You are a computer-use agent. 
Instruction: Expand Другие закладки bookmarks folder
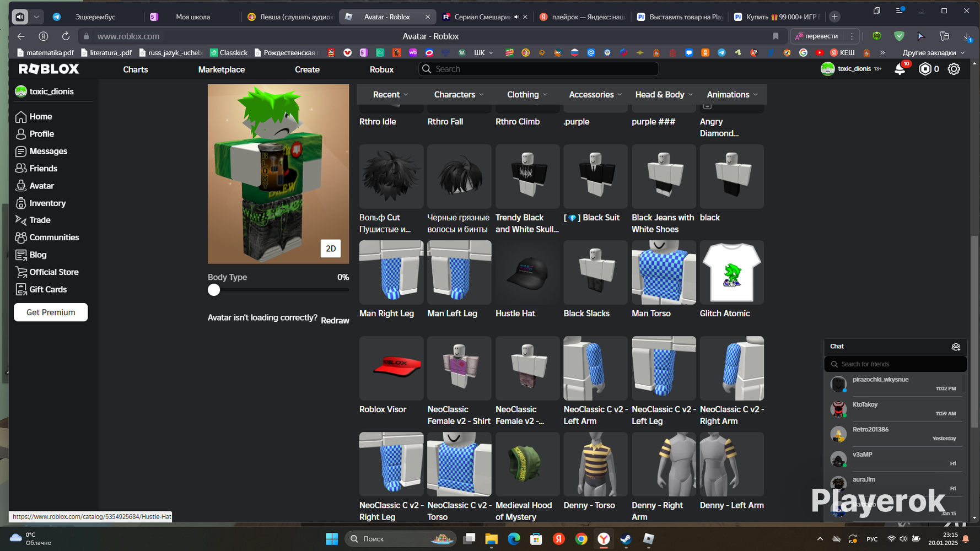(934, 53)
